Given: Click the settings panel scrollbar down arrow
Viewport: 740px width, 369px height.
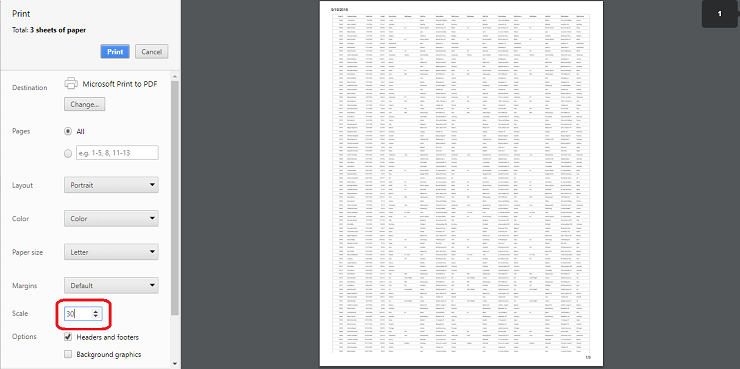Looking at the screenshot, I should [175, 363].
